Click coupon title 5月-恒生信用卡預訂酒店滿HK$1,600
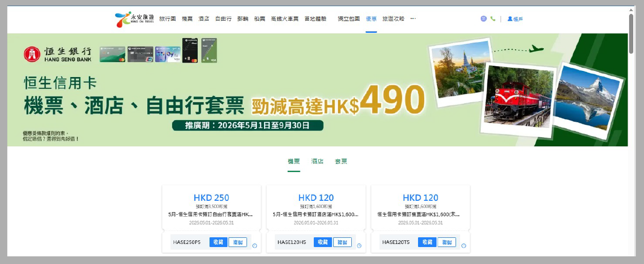The image size is (644, 264). pos(316,214)
